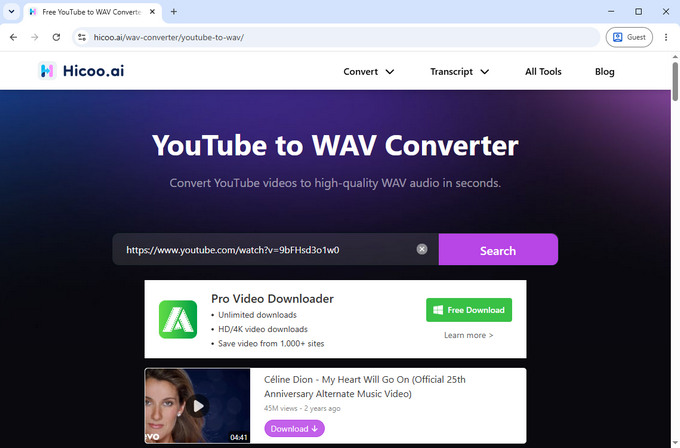Click the purple Download button
Screen dimensions: 680x448
pyautogui.click(x=294, y=428)
